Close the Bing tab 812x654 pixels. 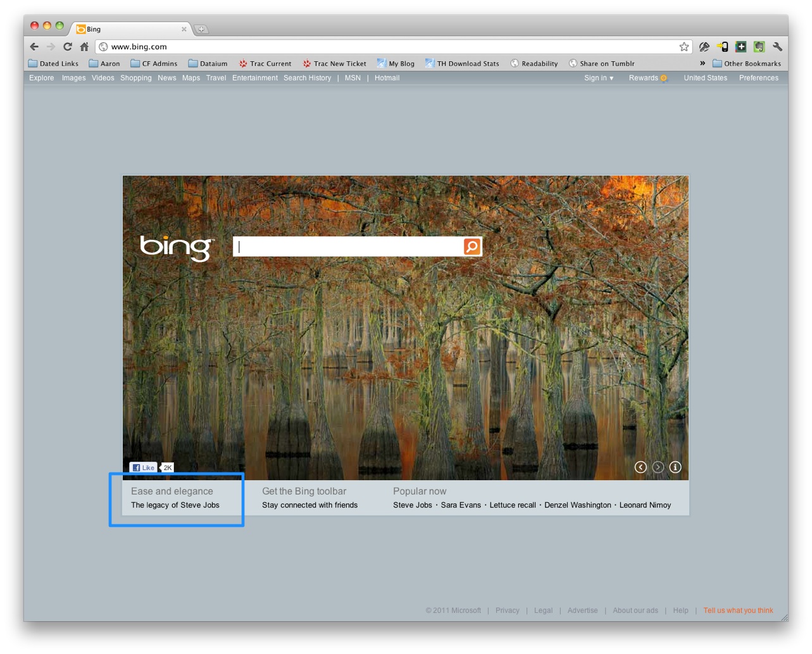click(184, 29)
